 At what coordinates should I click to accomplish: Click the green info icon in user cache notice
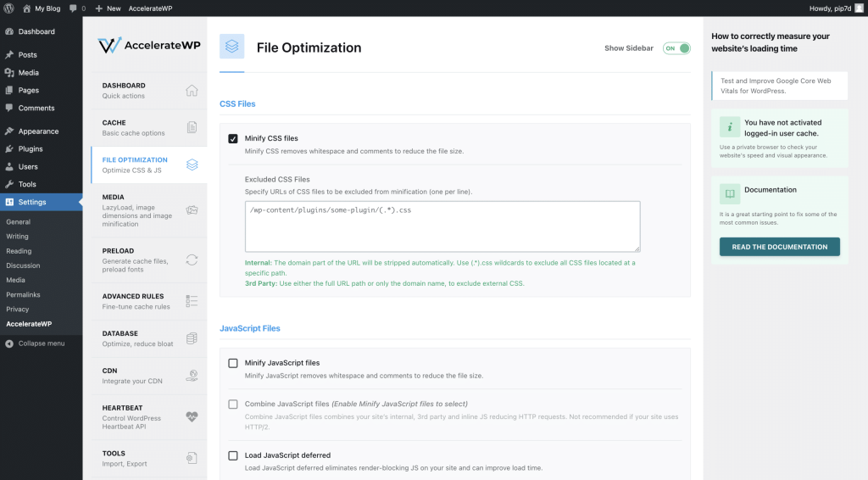point(730,126)
